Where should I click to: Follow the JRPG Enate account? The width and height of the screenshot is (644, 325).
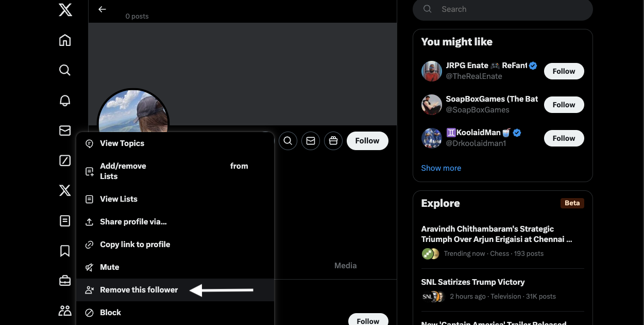click(564, 71)
